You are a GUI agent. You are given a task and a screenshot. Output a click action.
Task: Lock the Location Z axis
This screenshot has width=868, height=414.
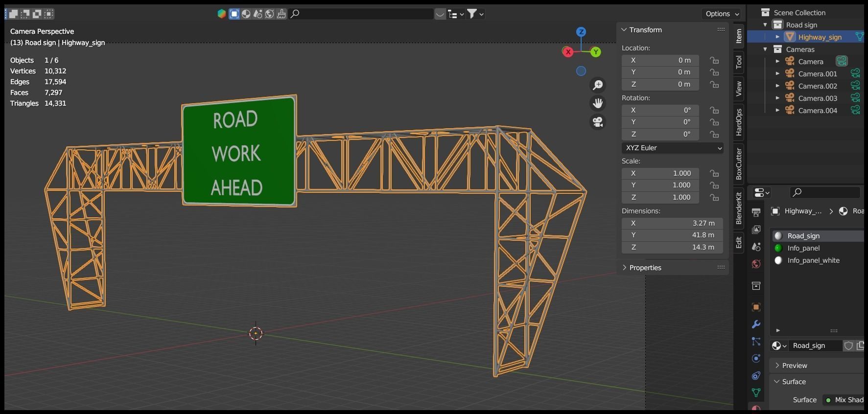tap(715, 84)
